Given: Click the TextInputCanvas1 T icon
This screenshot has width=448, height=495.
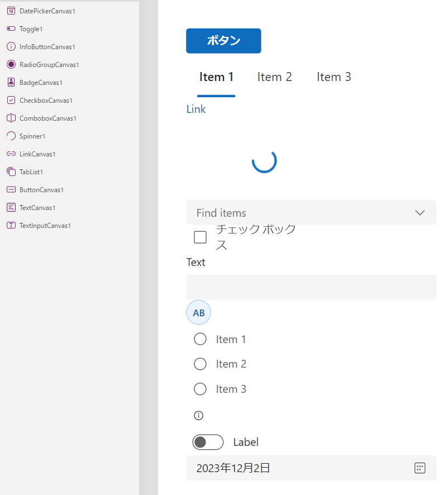Looking at the screenshot, I should click(x=11, y=225).
